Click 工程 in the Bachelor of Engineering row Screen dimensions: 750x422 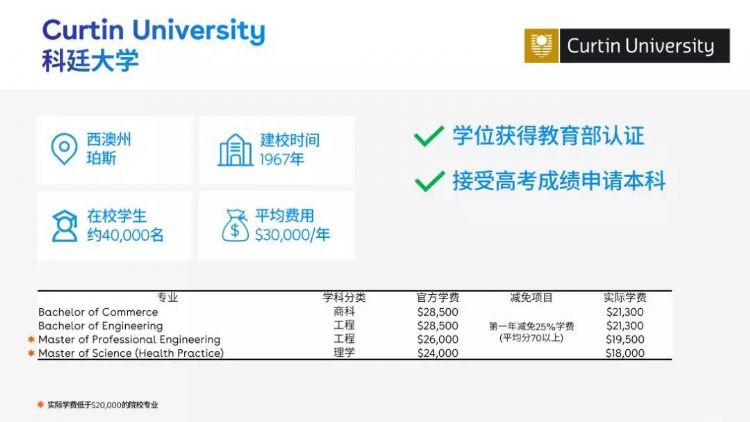click(344, 325)
